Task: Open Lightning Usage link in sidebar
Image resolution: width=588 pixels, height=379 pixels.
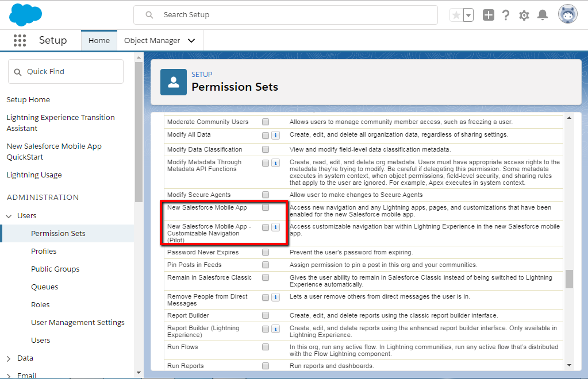Action: tap(34, 175)
